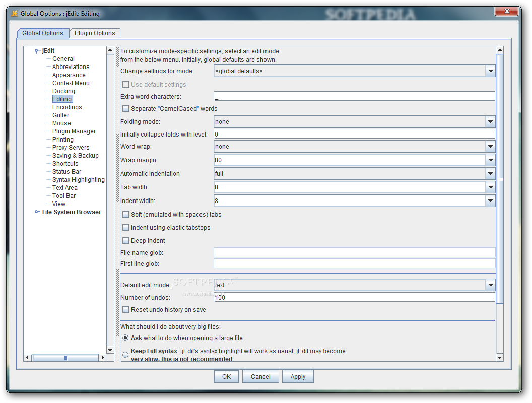Click the jEdit icon in title bar
Viewport: 532px width, 403px height.
(14, 14)
